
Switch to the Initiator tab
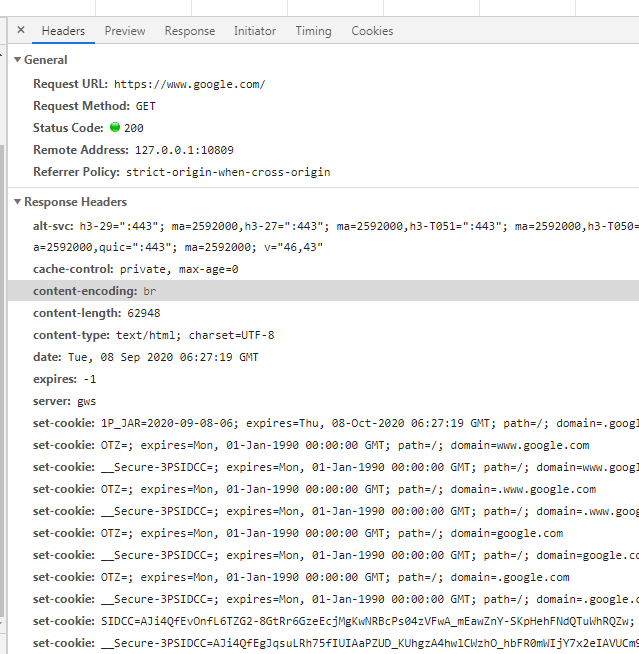(x=255, y=31)
